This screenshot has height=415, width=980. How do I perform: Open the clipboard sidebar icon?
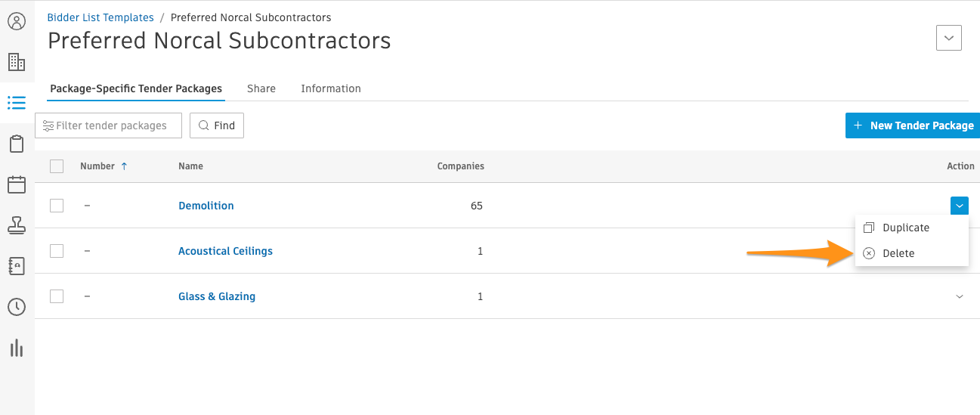click(17, 144)
